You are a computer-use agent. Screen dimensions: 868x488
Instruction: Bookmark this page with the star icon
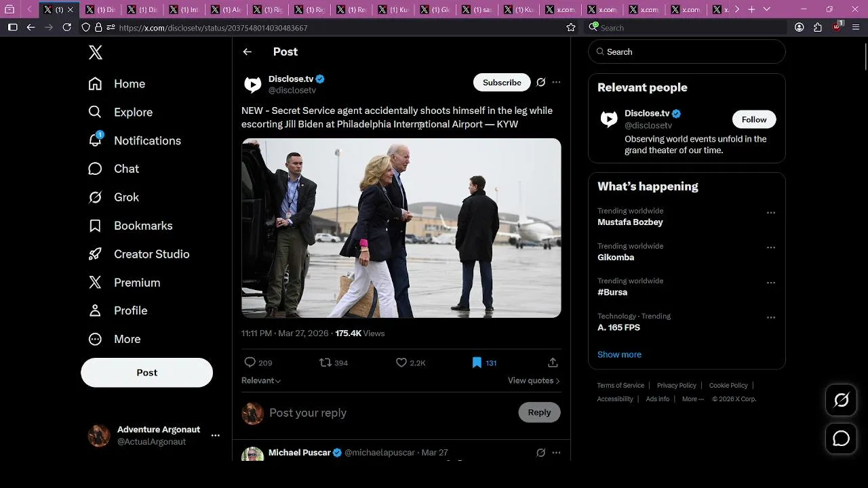(571, 28)
